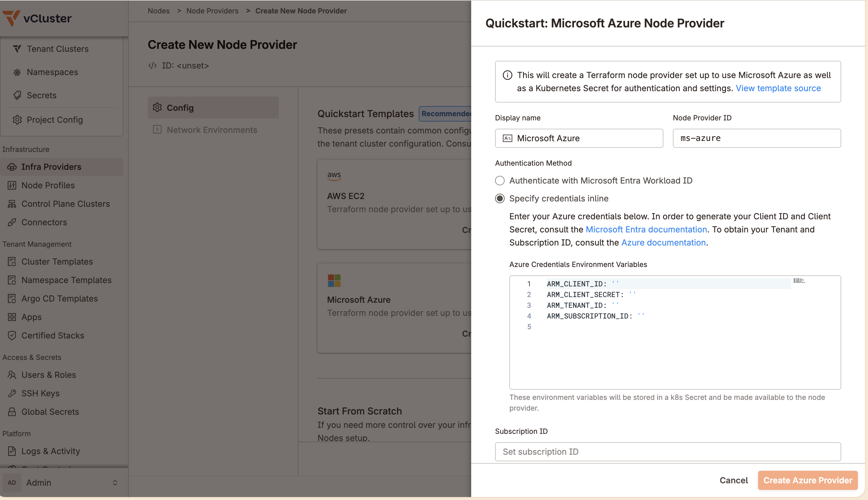Focus the Display name field
The width and height of the screenshot is (868, 500).
pos(579,138)
